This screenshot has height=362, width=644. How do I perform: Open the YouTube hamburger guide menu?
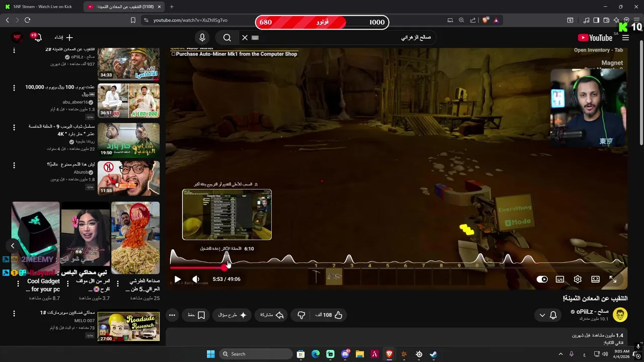pyautogui.click(x=625, y=38)
